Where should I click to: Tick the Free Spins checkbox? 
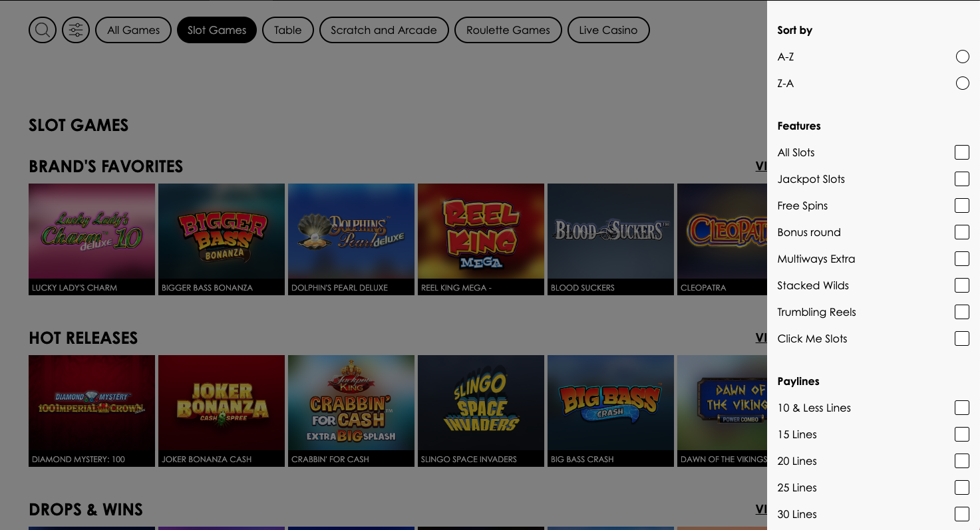pos(962,205)
